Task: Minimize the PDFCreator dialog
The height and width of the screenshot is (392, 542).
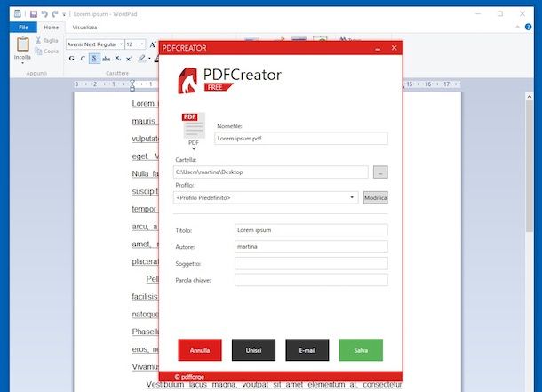Action: [x=378, y=48]
